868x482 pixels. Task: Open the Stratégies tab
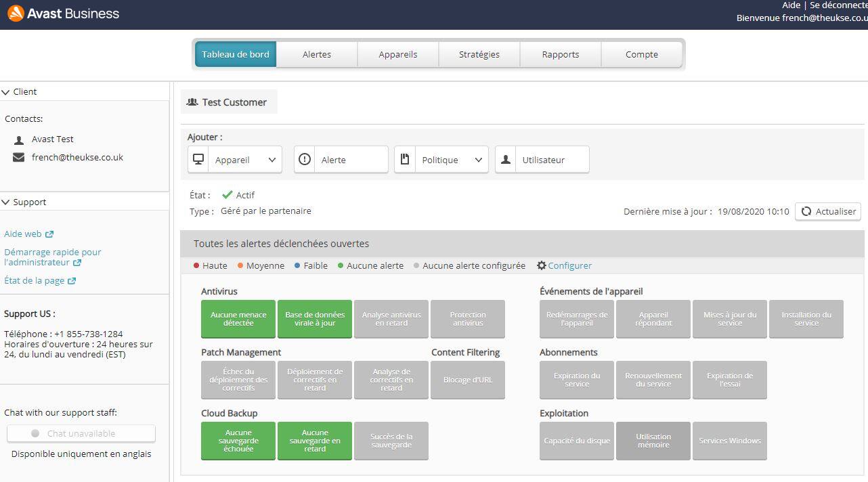click(x=479, y=55)
